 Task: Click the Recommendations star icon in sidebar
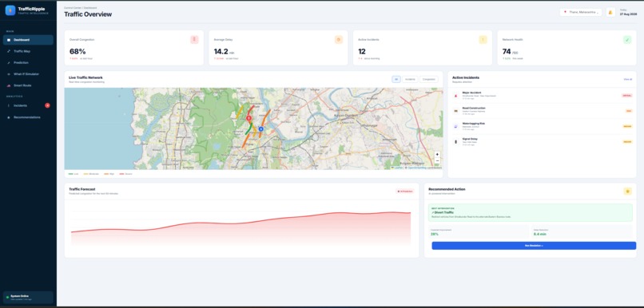(x=9, y=117)
